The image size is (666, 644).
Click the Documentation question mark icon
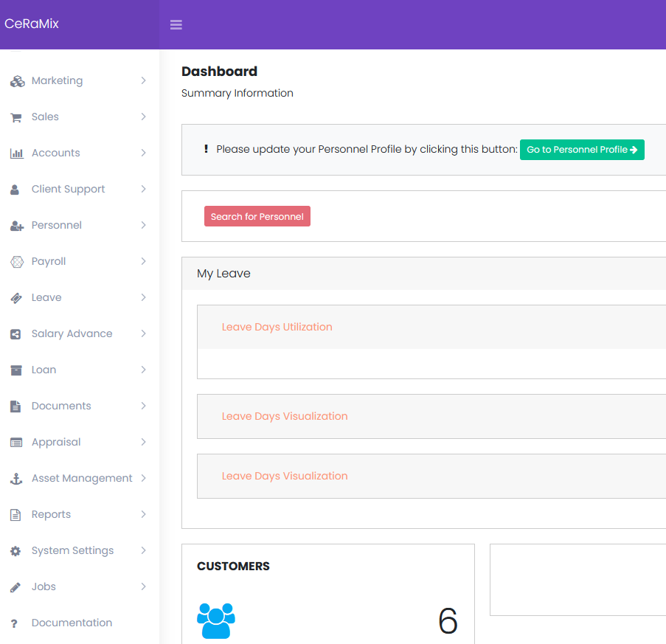point(14,623)
